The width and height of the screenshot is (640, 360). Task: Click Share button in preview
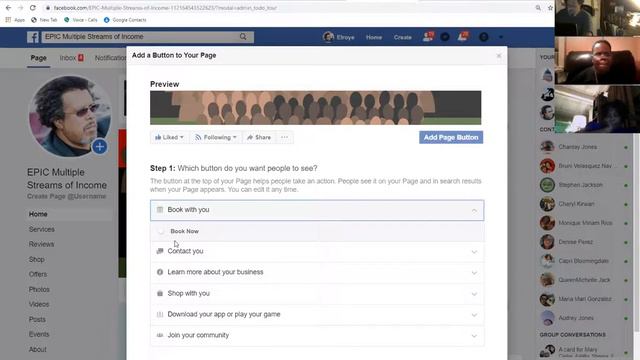pos(259,137)
